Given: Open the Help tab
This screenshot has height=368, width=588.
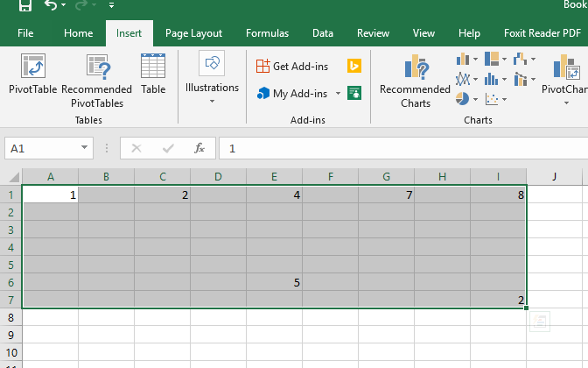Looking at the screenshot, I should (x=469, y=33).
